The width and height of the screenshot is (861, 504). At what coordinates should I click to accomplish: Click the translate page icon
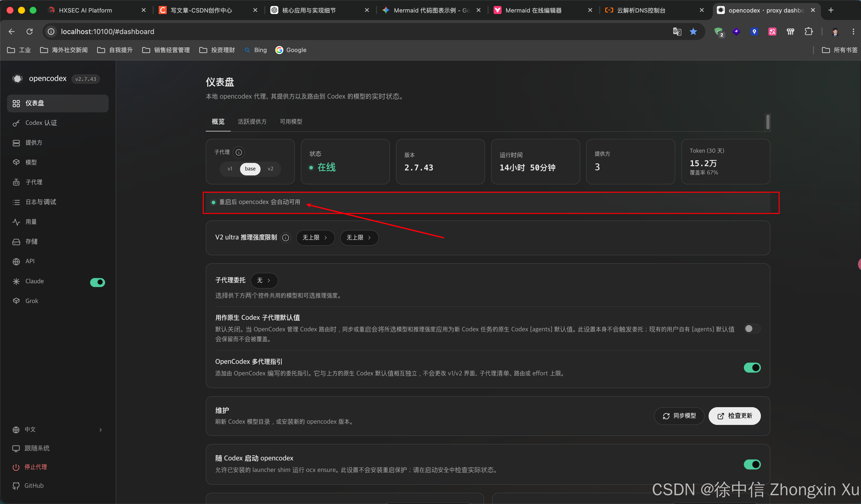click(x=677, y=32)
